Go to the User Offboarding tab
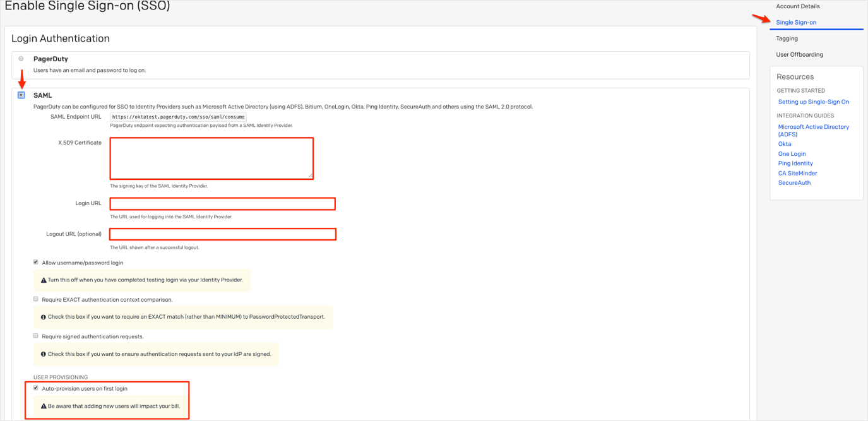The height and width of the screenshot is (421, 868). pyautogui.click(x=799, y=54)
